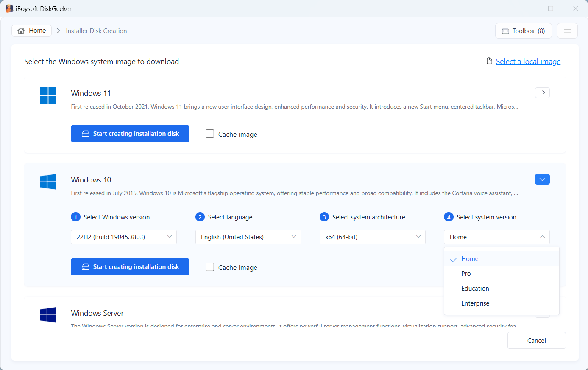
Task: Enable Cache image for Windows 11
Action: click(210, 134)
